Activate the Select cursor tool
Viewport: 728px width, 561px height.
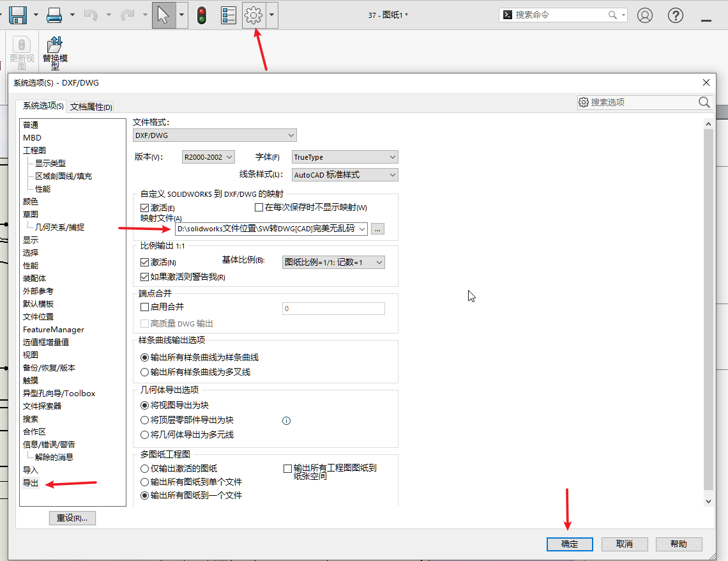click(x=163, y=15)
